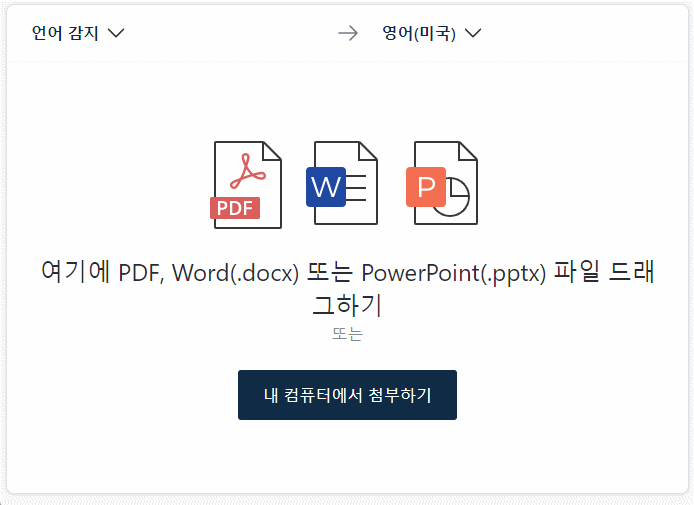Open the 언어 감지 source language dropdown
Viewport: 694px width, 505px height.
pyautogui.click(x=78, y=33)
